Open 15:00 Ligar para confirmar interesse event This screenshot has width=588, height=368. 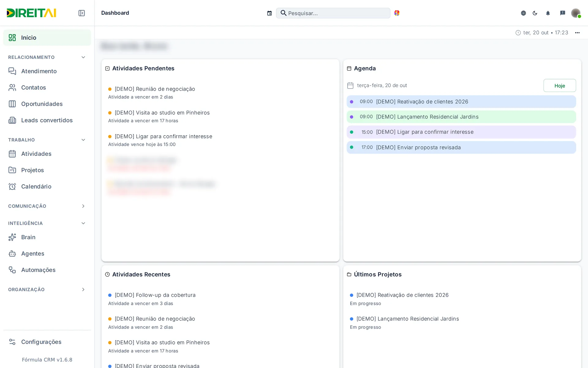[461, 132]
